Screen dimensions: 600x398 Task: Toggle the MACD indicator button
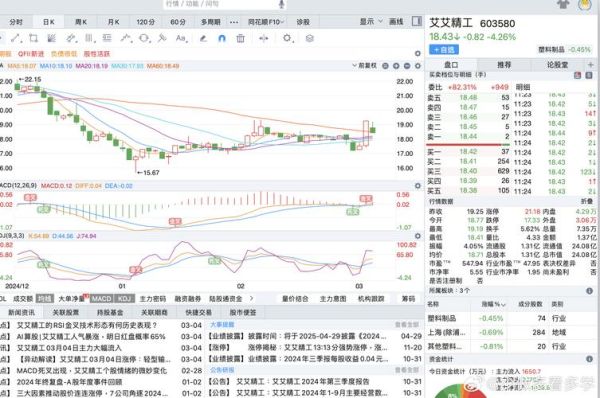point(101,298)
